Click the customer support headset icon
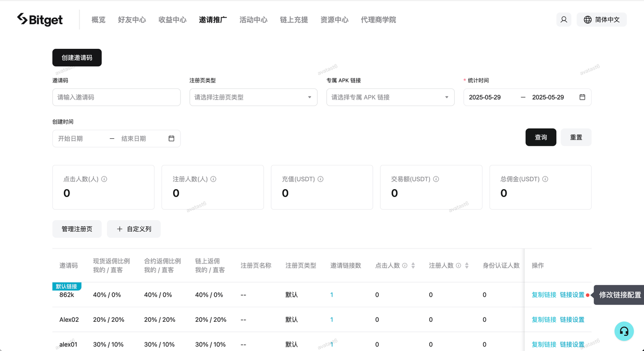This screenshot has width=644, height=351. click(624, 331)
